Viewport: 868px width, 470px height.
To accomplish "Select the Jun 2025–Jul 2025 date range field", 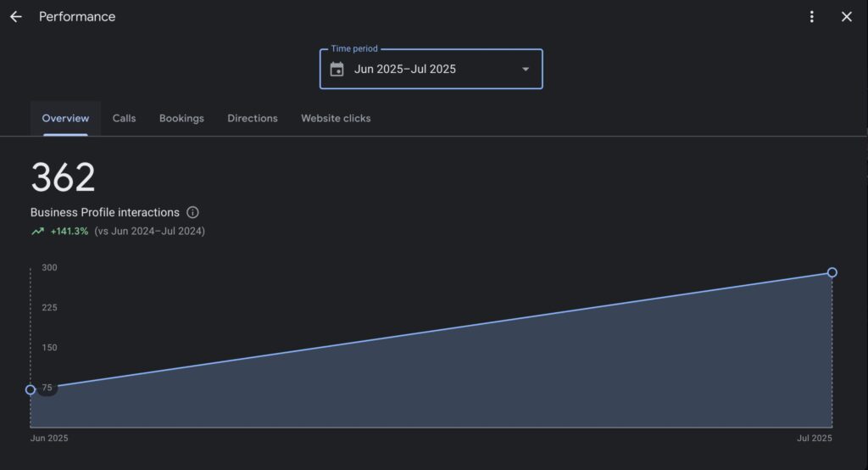I will pos(431,70).
